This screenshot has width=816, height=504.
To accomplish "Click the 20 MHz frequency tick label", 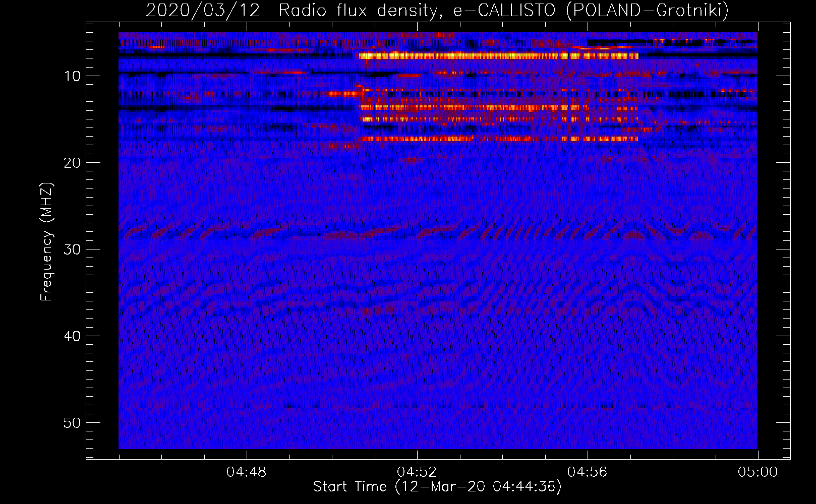I will (x=73, y=163).
